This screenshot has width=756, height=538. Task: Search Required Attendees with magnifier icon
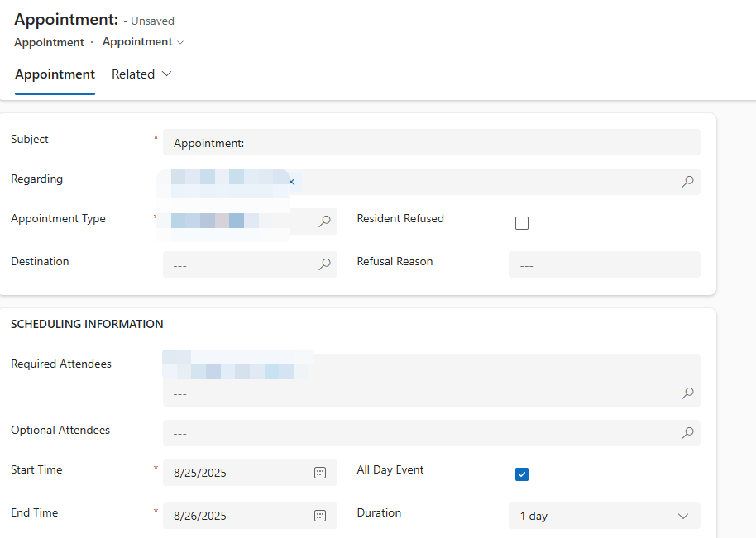[x=687, y=393]
